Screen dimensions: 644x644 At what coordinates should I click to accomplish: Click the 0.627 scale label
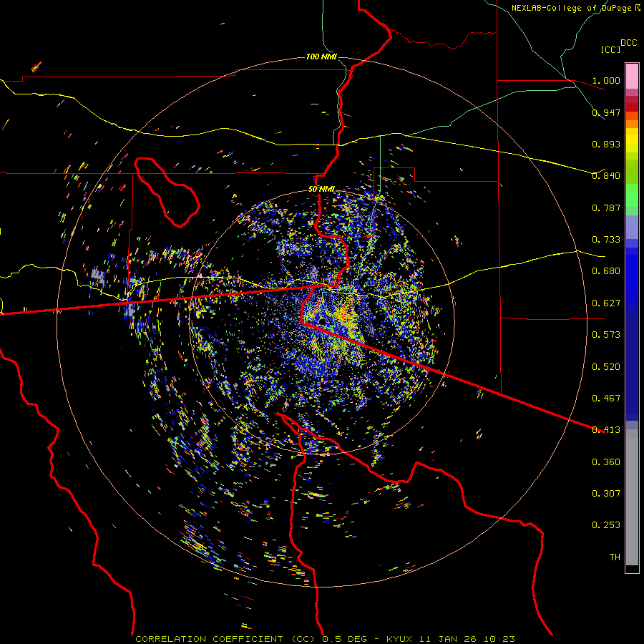pyautogui.click(x=606, y=303)
